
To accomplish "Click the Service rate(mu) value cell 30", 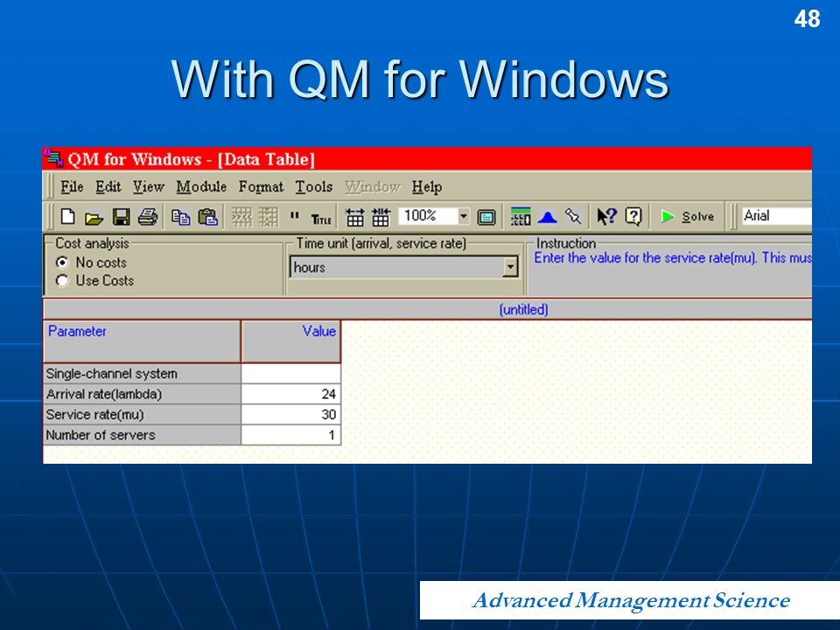I will pos(290,415).
